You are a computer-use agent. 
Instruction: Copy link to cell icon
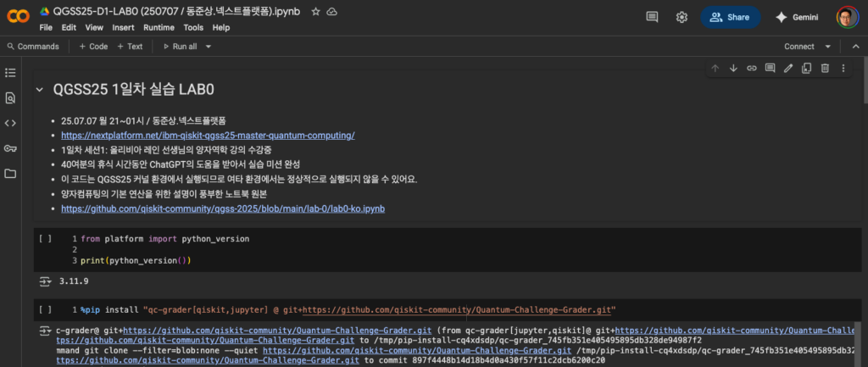click(752, 68)
